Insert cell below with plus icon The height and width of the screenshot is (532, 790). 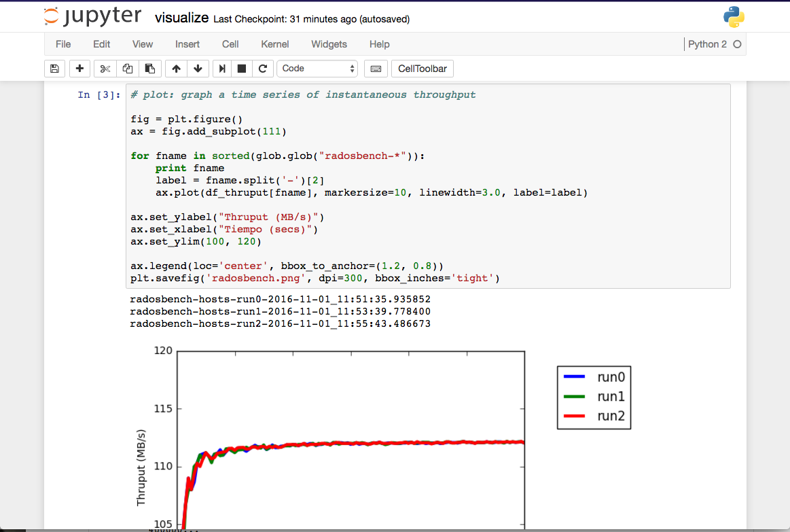coord(79,69)
